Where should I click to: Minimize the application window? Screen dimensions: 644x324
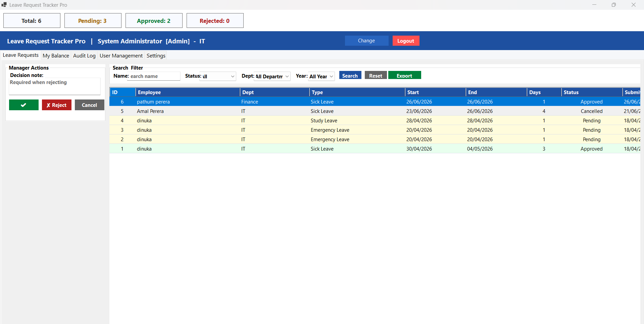(594, 5)
